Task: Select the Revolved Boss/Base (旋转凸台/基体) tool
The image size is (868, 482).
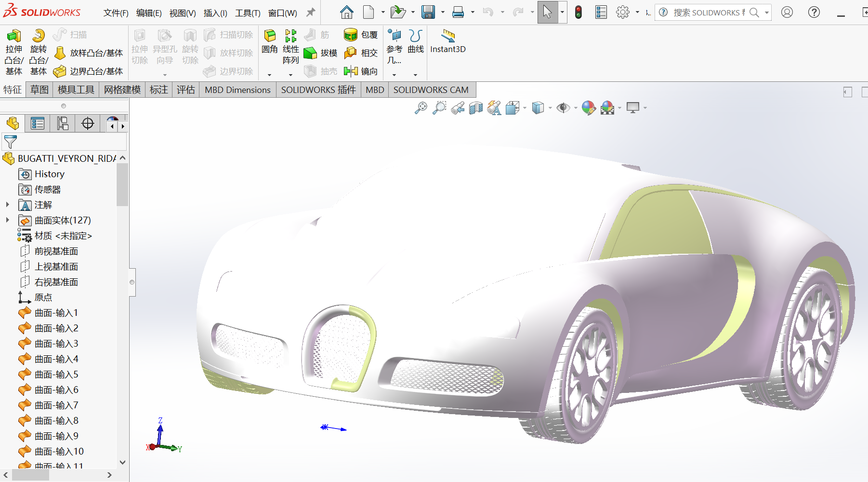Action: (39, 52)
